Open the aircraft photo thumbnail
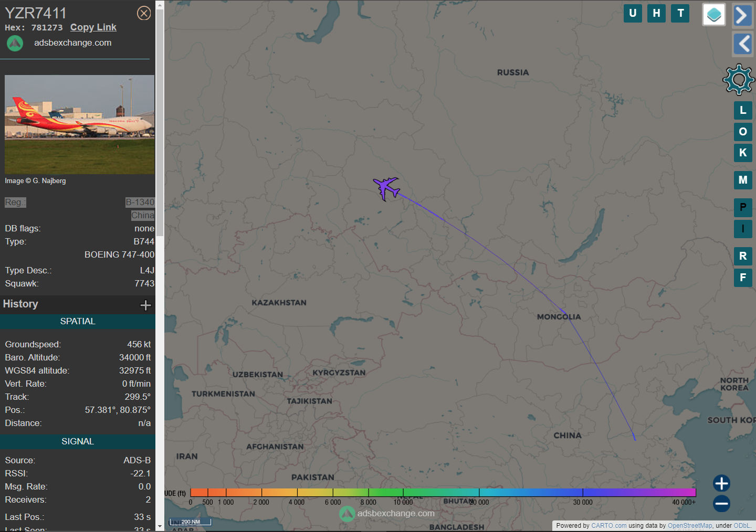This screenshot has height=532, width=756. [x=80, y=124]
